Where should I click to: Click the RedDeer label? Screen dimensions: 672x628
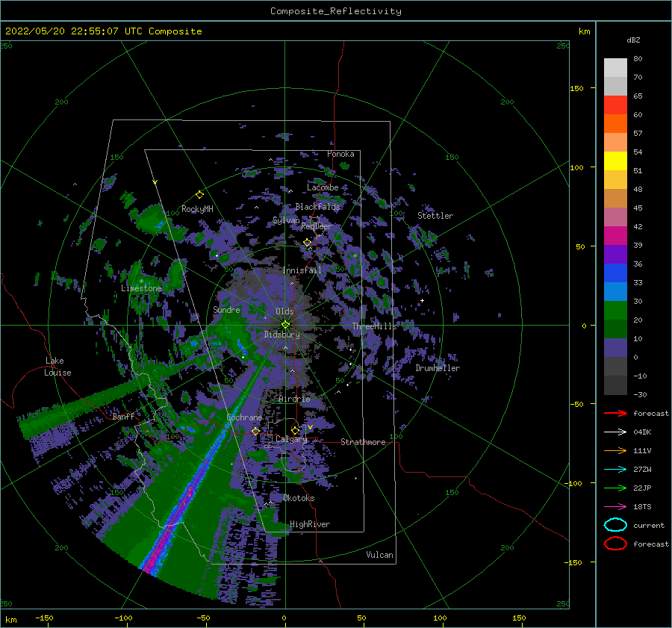pyautogui.click(x=317, y=226)
